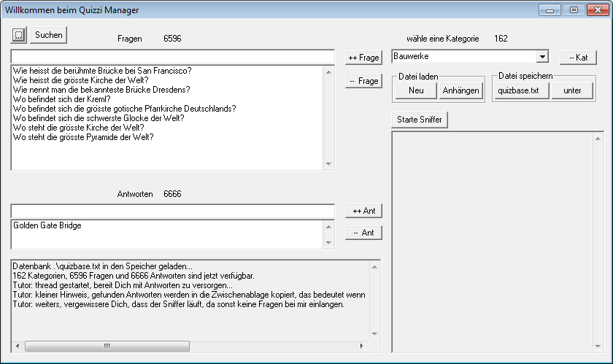This screenshot has height=364, width=613.
Task: Click the -- Ant remove answer button
Action: click(x=363, y=233)
